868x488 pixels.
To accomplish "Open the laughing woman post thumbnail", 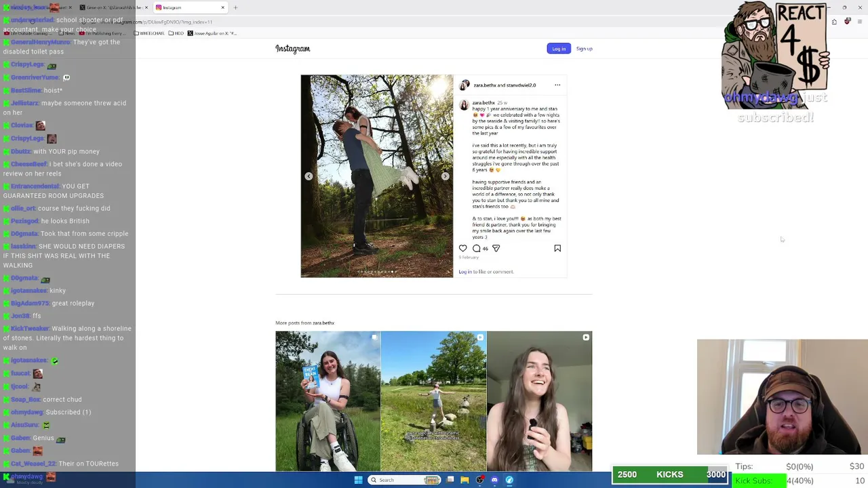I will tap(539, 401).
